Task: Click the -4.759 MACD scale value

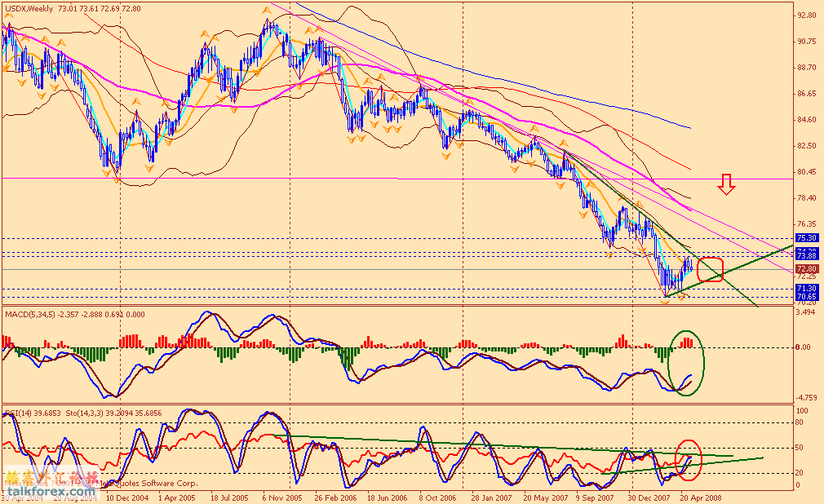Action: click(807, 398)
